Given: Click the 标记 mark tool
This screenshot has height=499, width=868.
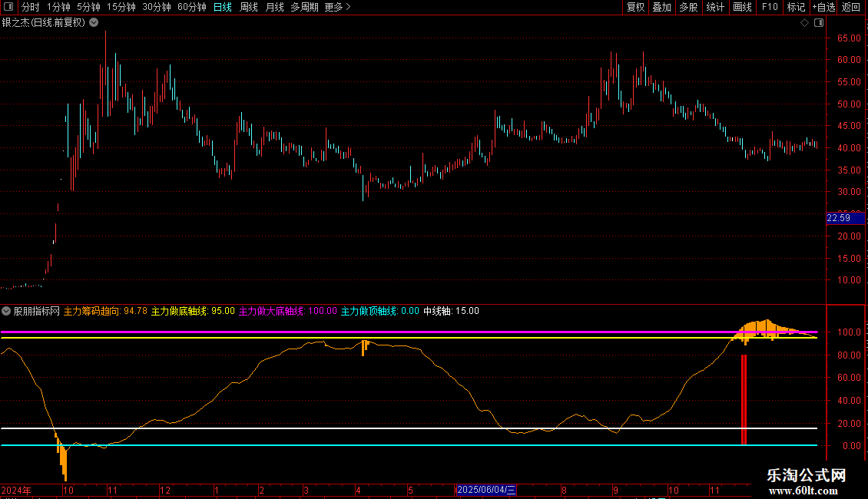Looking at the screenshot, I should [796, 7].
